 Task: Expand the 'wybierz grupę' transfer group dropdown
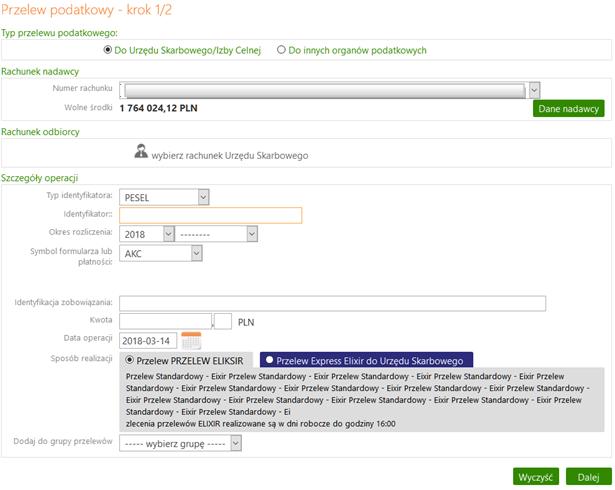(x=180, y=443)
